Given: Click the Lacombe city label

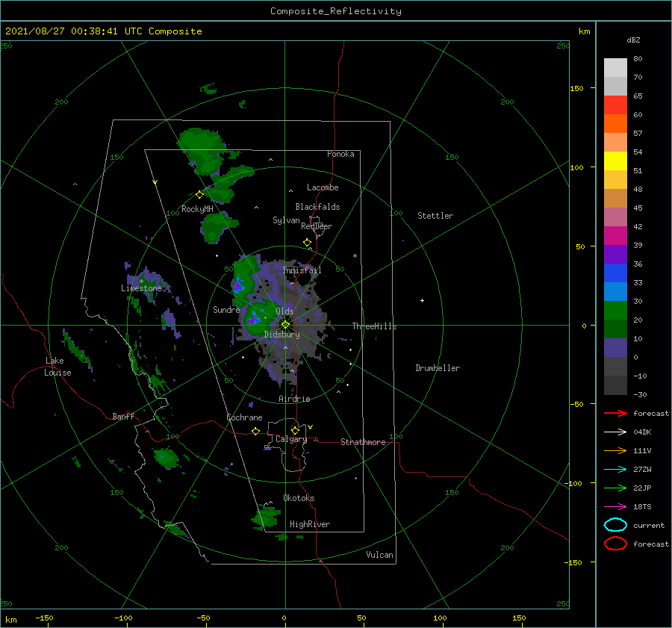Looking at the screenshot, I should [323, 187].
